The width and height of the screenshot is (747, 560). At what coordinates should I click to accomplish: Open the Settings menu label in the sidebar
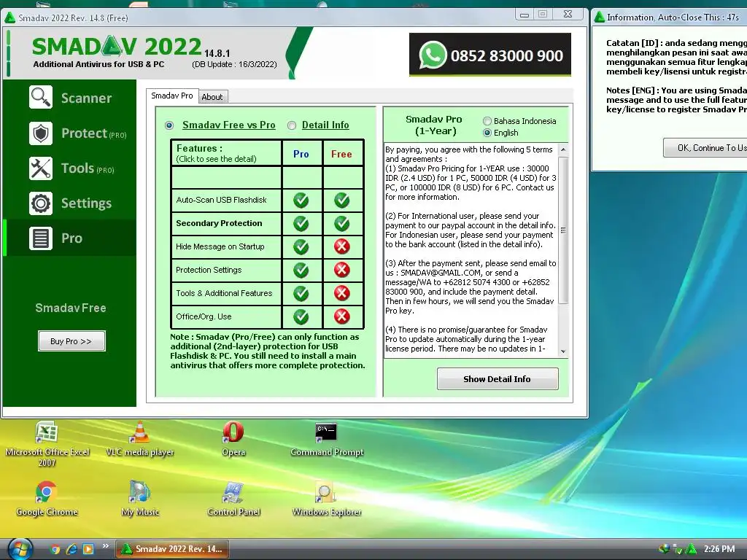(86, 203)
